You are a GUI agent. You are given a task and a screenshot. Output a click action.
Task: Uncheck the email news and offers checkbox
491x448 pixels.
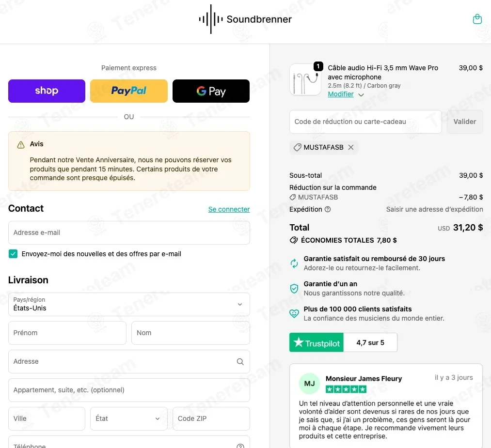[x=13, y=254]
